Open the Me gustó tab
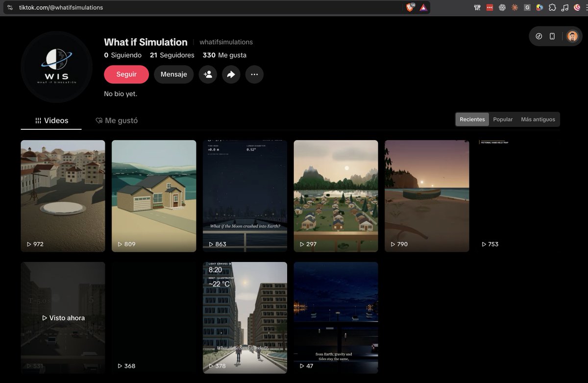 (117, 120)
